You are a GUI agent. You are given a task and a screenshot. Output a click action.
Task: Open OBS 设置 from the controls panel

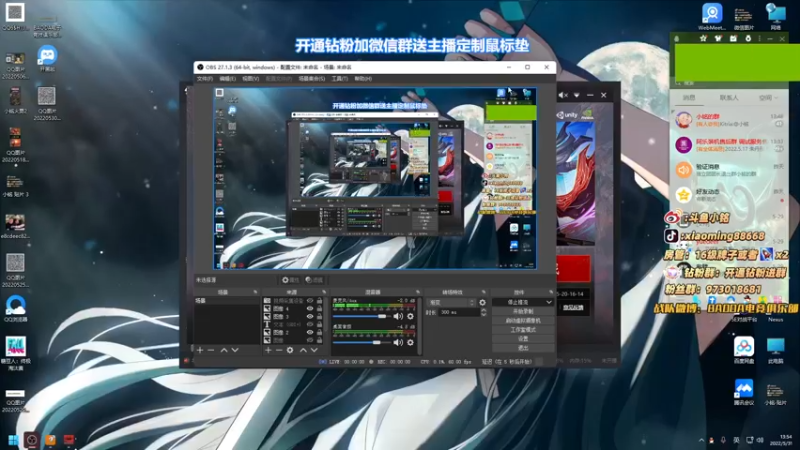tap(523, 339)
